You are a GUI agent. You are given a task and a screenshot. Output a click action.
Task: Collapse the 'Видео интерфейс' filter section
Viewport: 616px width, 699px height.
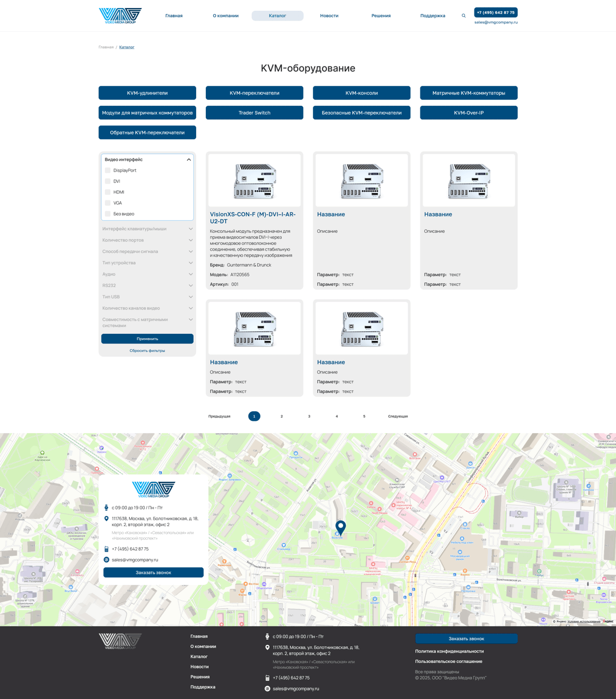click(x=189, y=159)
